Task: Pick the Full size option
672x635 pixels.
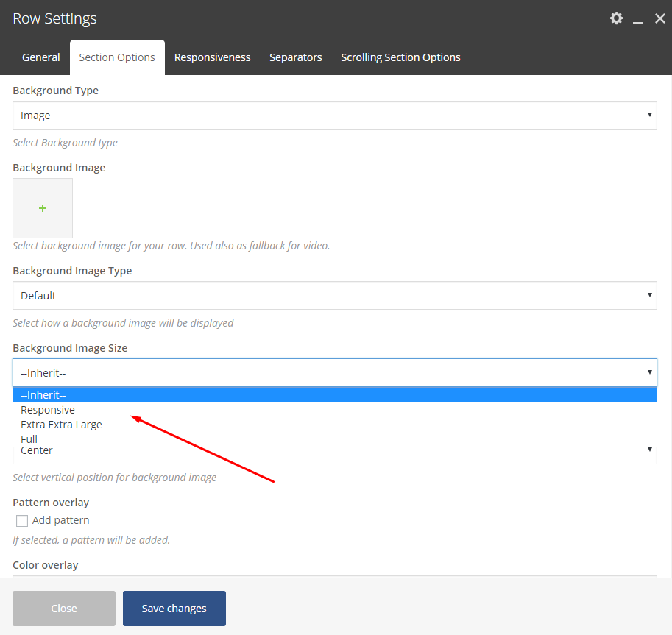Action: pos(29,439)
